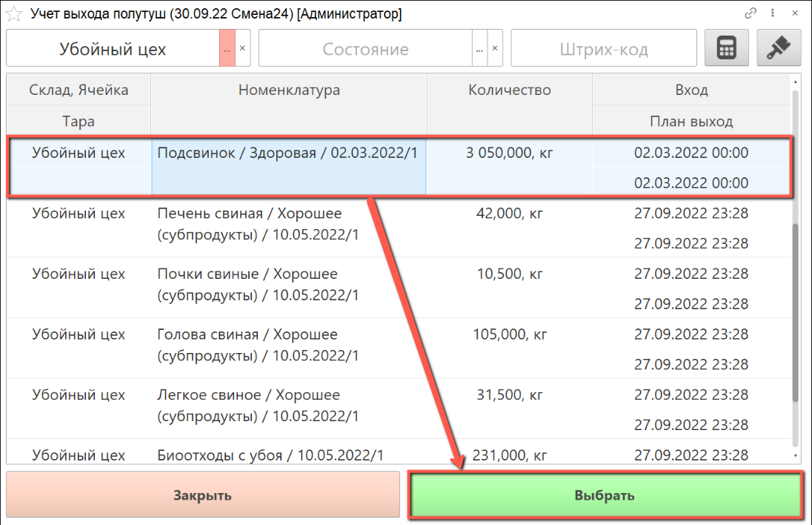The height and width of the screenshot is (525, 812).
Task: Open the calculator button
Action: 727,49
